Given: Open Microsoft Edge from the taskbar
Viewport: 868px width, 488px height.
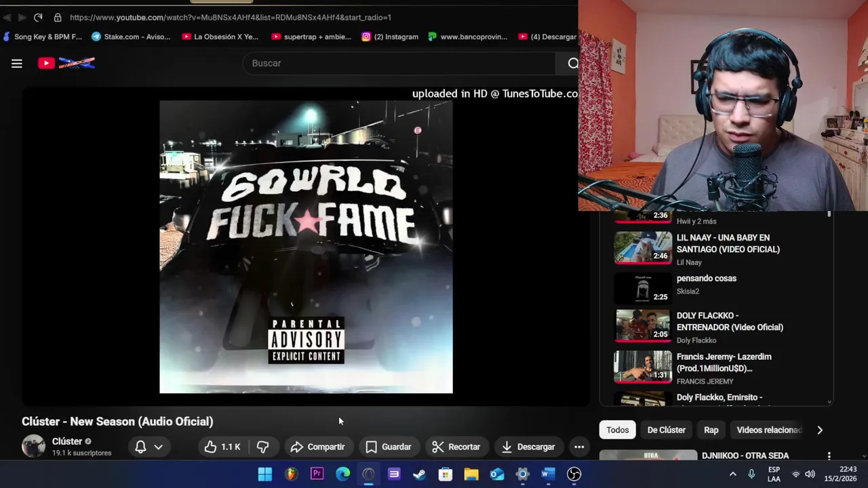Looking at the screenshot, I should 342,474.
